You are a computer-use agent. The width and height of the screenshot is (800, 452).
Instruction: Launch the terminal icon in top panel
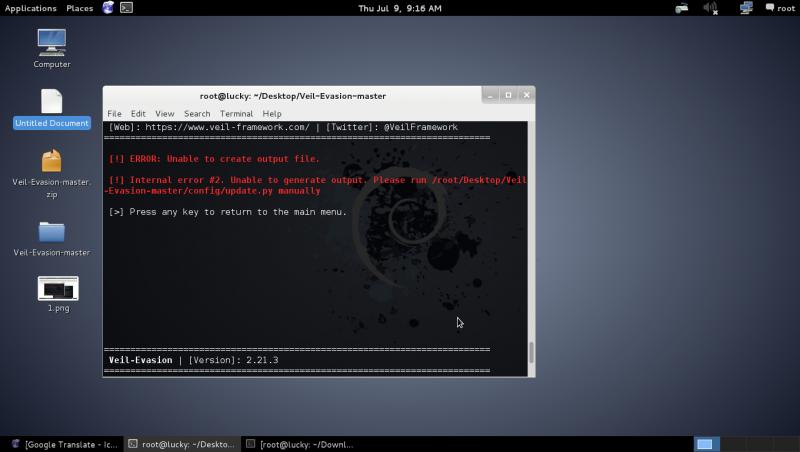point(126,8)
